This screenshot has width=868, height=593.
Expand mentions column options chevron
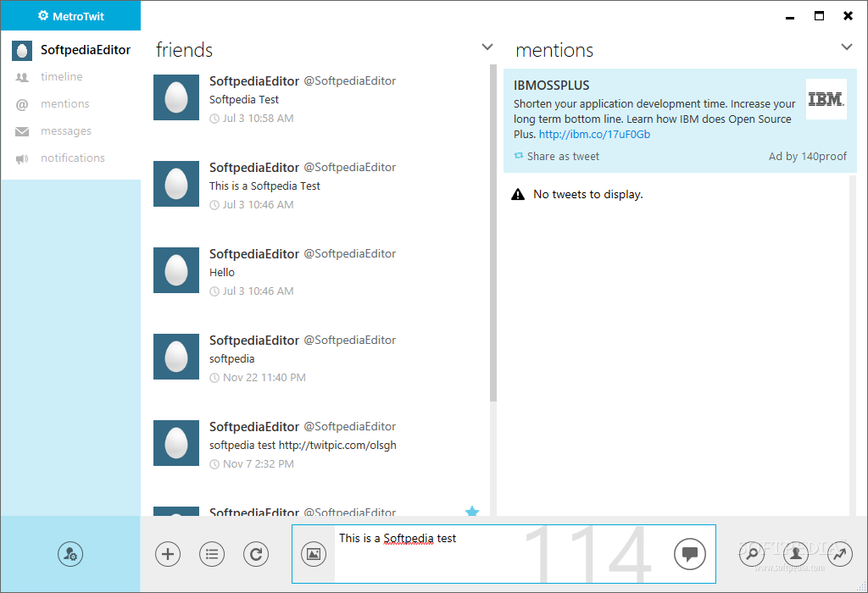[x=847, y=47]
